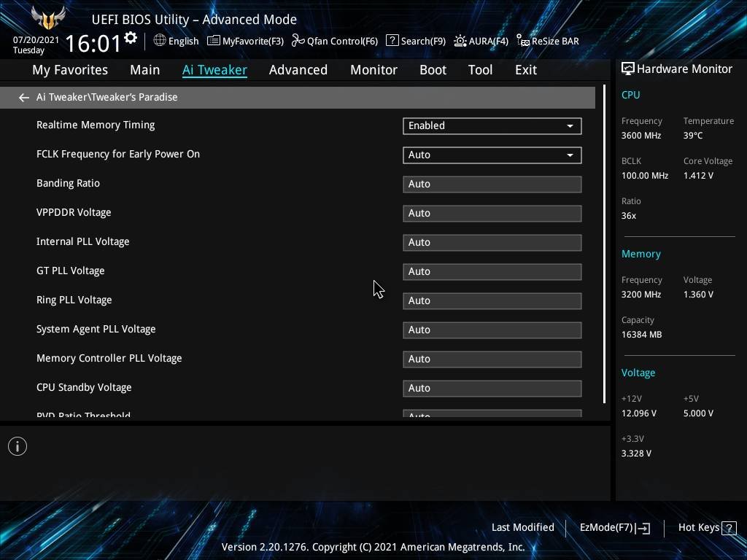Viewport: 747px width, 560px height.
Task: Click the vertical scrollbar of the settings list
Action: (604, 248)
